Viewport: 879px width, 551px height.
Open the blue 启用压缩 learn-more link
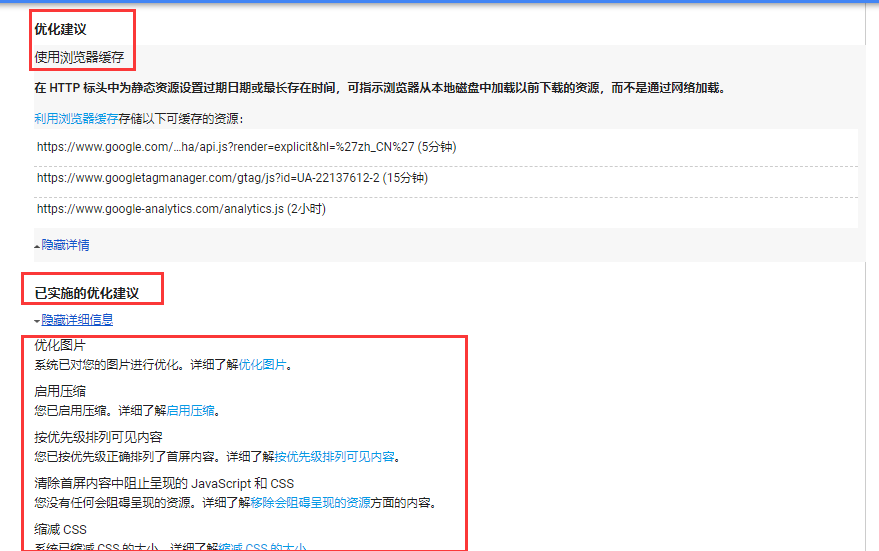pos(191,411)
